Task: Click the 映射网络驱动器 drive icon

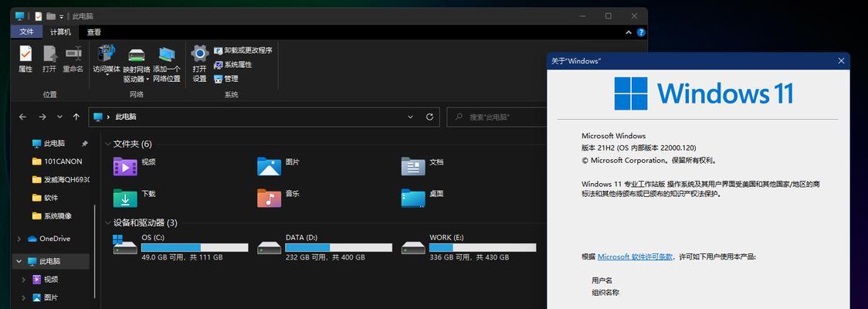Action: point(136,55)
